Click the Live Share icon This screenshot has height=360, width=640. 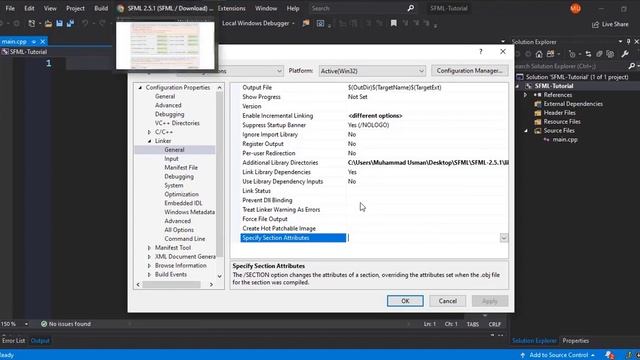(596, 24)
